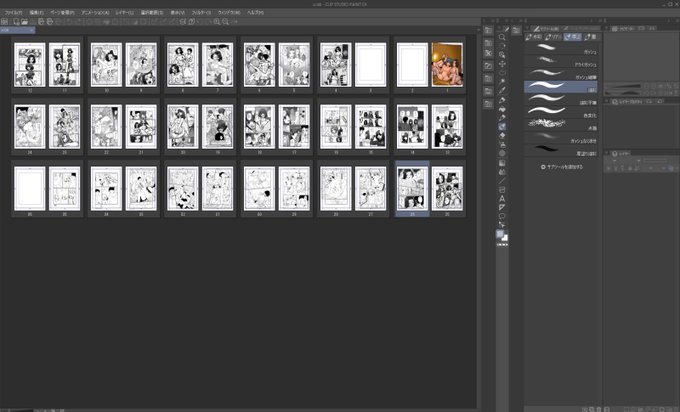This screenshot has height=412, width=680.
Task: Open the ページ管理 menu
Action: click(x=62, y=13)
